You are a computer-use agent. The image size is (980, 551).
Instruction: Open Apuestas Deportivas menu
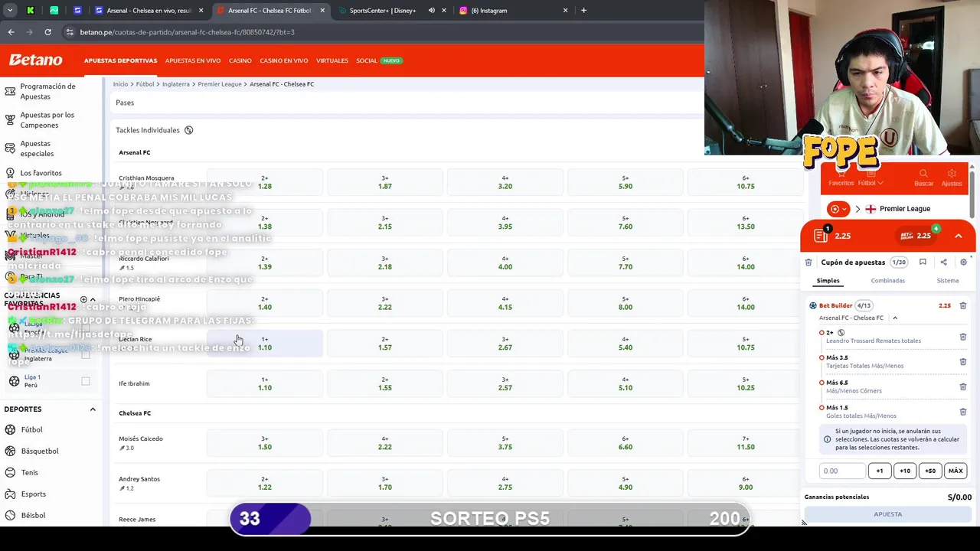[x=120, y=60]
